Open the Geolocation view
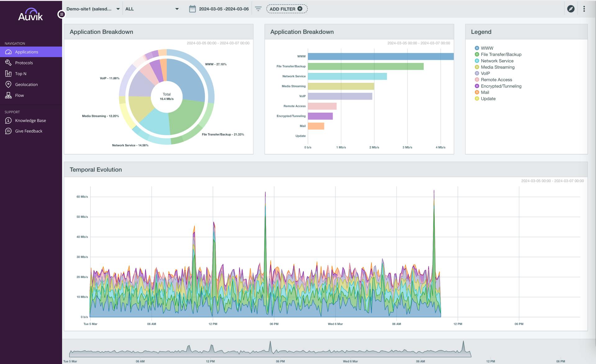The image size is (596, 364). pyautogui.click(x=31, y=84)
